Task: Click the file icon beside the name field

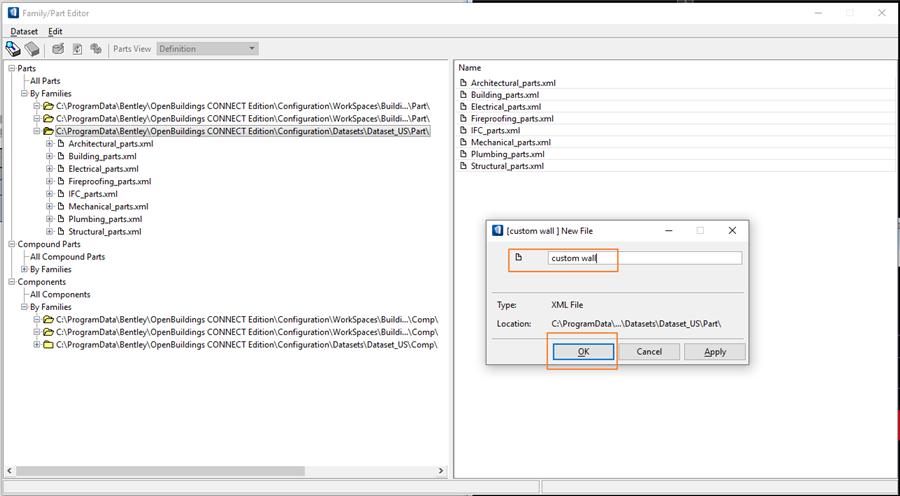Action: click(518, 257)
